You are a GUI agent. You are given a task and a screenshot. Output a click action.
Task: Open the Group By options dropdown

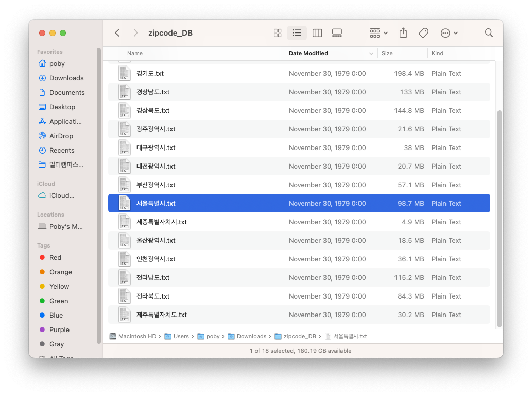point(379,33)
